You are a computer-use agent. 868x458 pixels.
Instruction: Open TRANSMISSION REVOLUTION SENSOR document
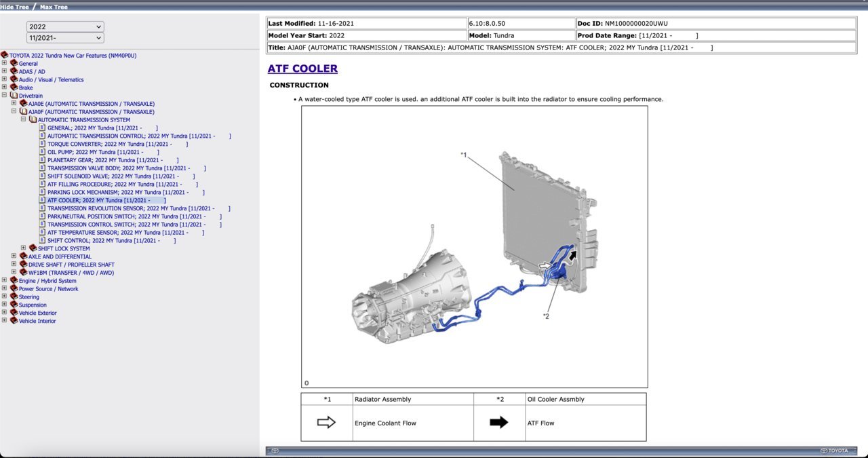pos(139,208)
